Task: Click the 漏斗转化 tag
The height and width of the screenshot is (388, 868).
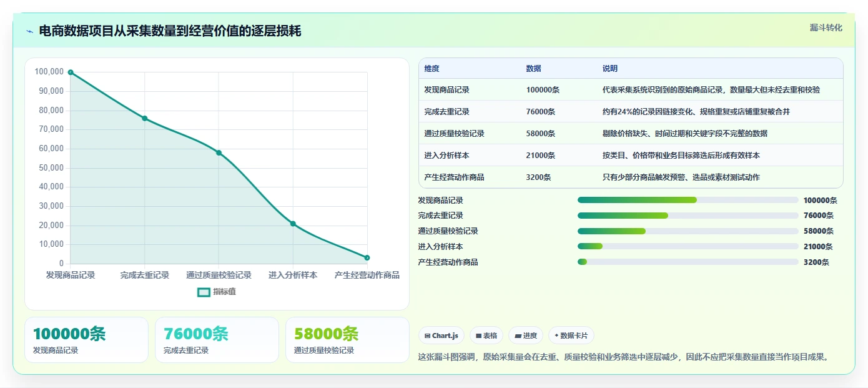Action: (826, 27)
